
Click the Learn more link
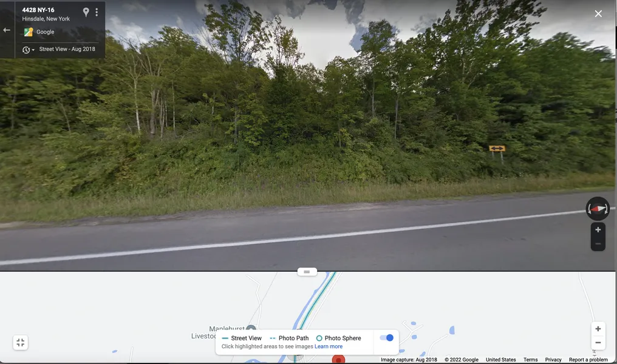pyautogui.click(x=329, y=346)
